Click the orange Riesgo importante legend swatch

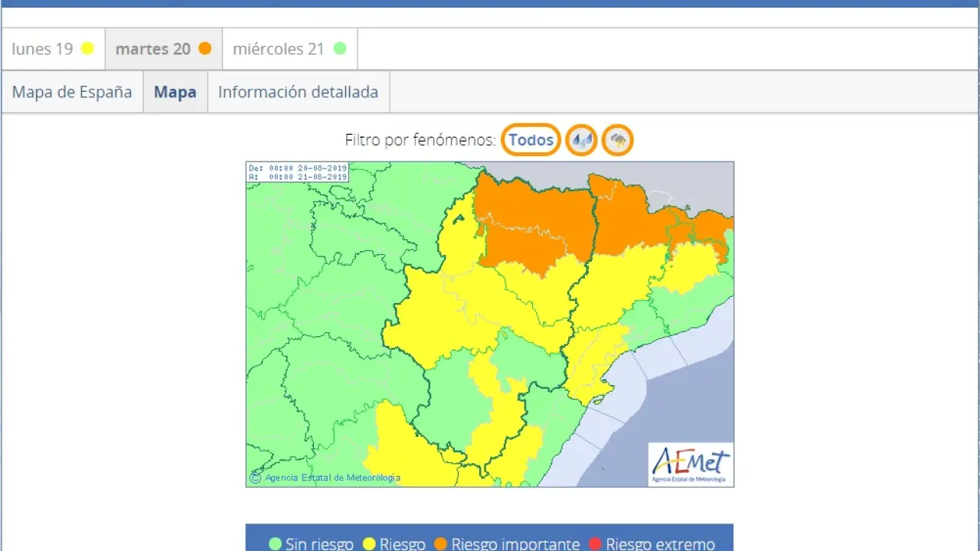click(x=440, y=544)
